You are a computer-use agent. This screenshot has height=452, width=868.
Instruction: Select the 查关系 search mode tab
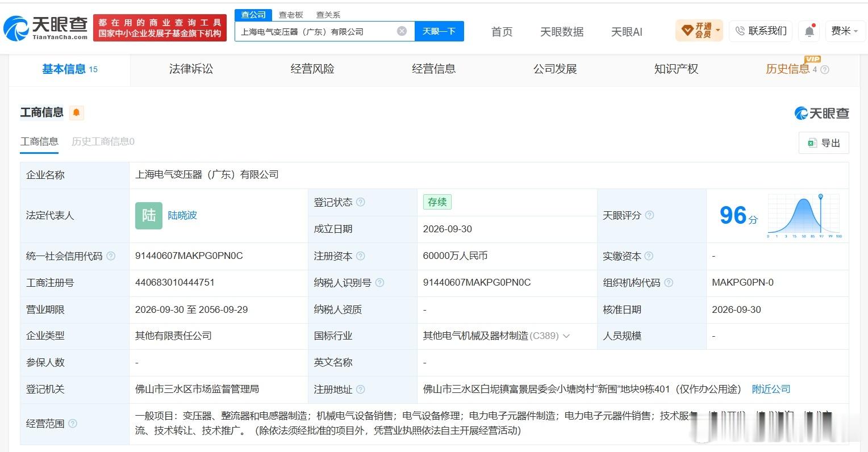coord(328,15)
